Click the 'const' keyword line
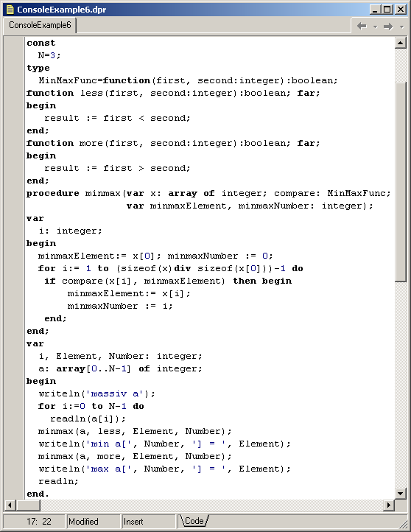Screen dimensions: 411x532 tap(41, 43)
